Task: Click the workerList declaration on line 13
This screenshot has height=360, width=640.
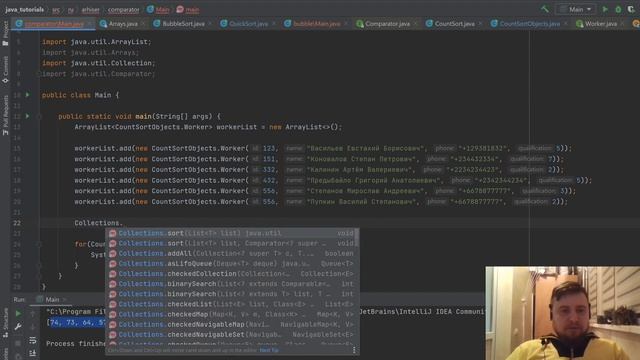Action: click(x=208, y=127)
